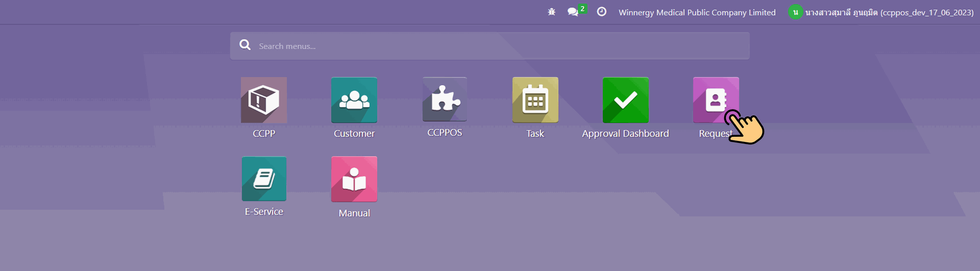Screen dimensions: 980x271
Task: Launch the Customer app icon
Action: (354, 100)
